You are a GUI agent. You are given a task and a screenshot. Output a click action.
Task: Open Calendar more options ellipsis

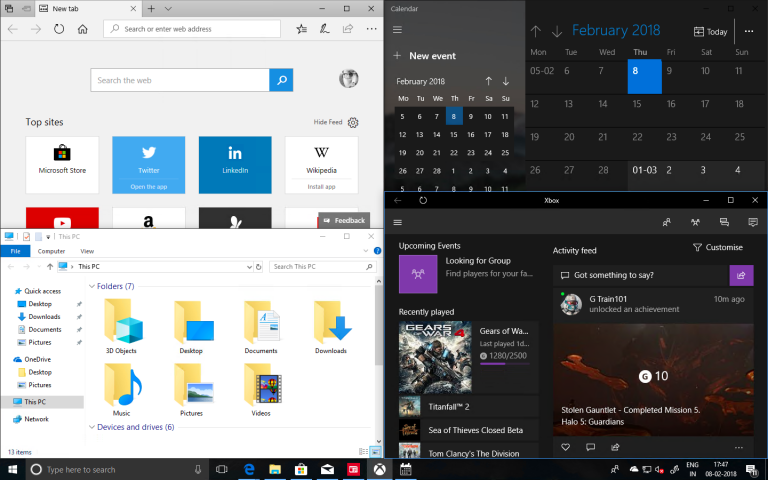(749, 31)
